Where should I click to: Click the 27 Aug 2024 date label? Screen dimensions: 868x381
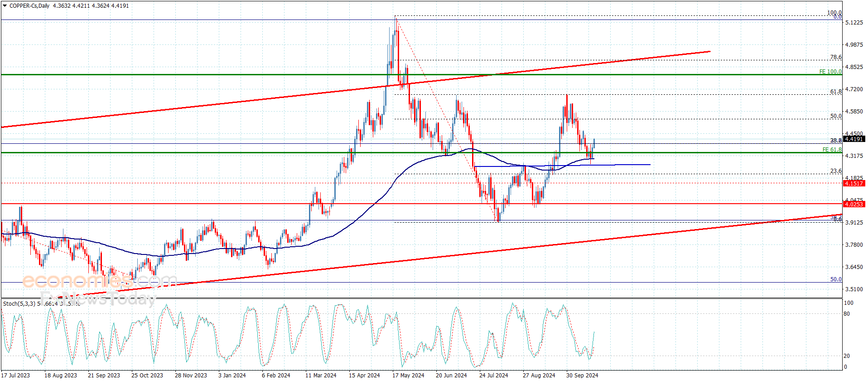click(x=539, y=375)
